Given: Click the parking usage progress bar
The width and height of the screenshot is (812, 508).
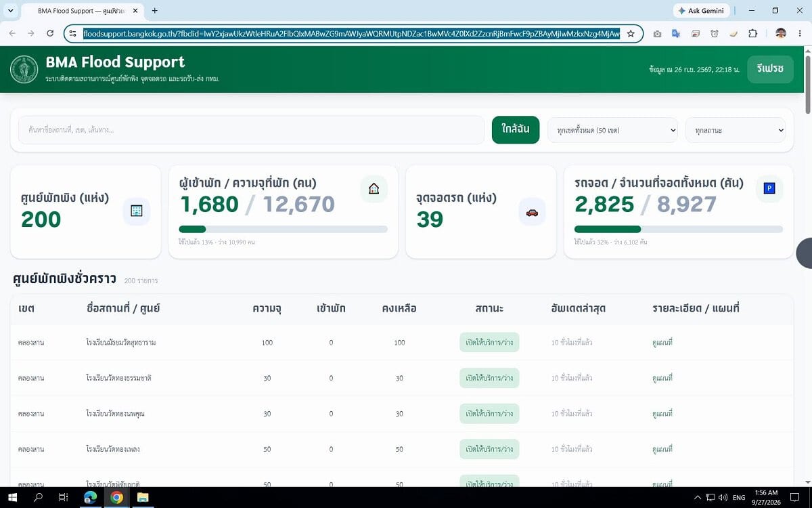Looking at the screenshot, I should [679, 230].
